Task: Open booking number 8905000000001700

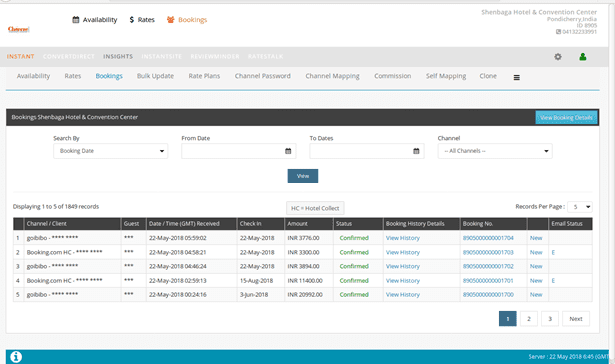Action: click(x=488, y=295)
